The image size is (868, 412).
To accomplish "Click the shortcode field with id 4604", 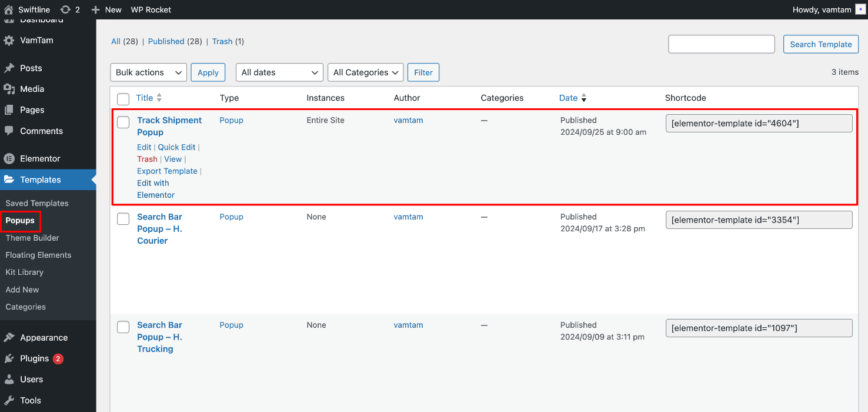I will tap(759, 123).
